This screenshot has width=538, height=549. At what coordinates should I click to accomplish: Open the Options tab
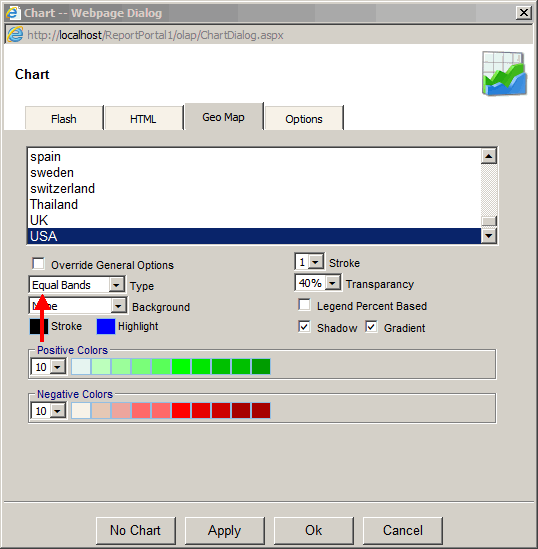303,119
